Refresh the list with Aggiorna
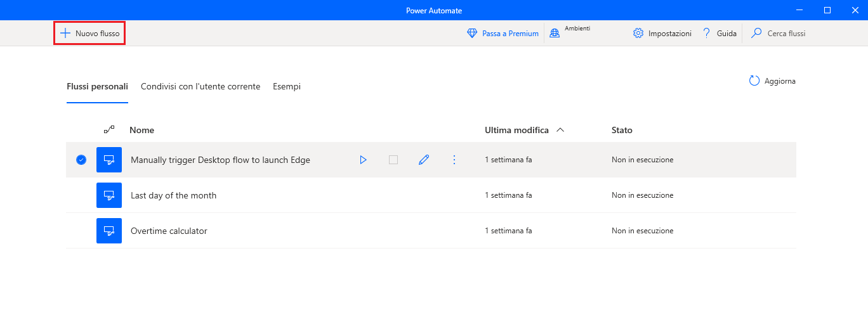This screenshot has height=310, width=868. (x=772, y=81)
